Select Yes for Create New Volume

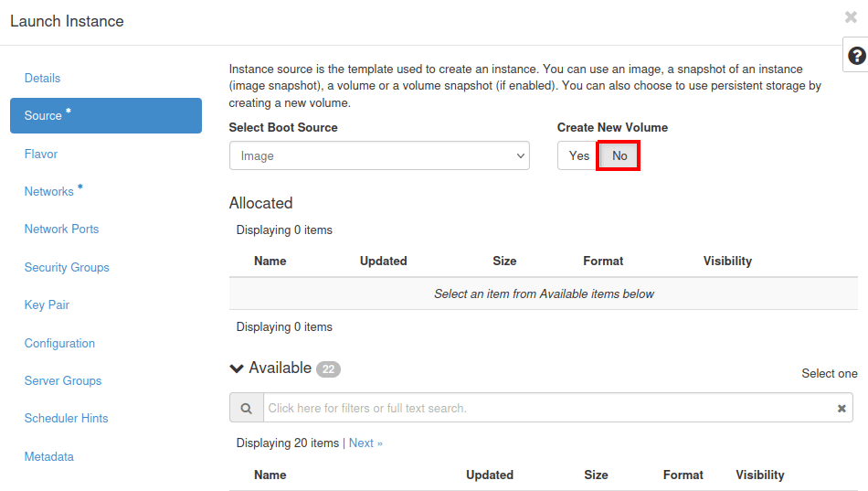tap(578, 155)
